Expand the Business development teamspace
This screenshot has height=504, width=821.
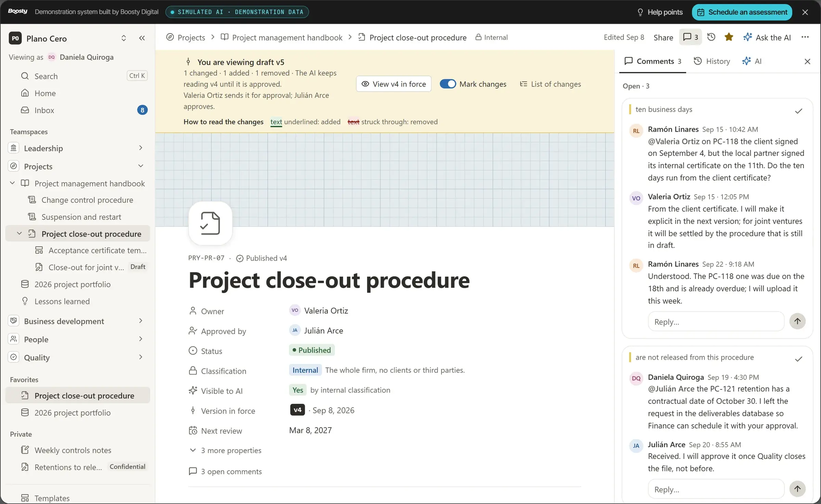point(140,321)
